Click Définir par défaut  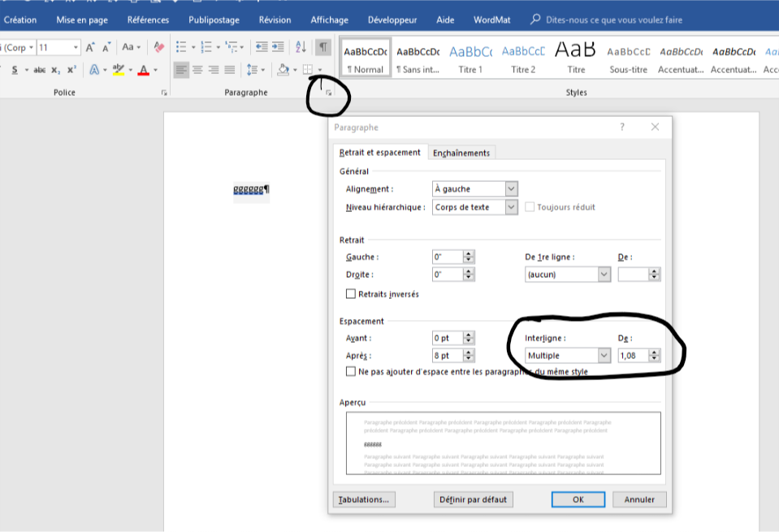[x=473, y=500]
